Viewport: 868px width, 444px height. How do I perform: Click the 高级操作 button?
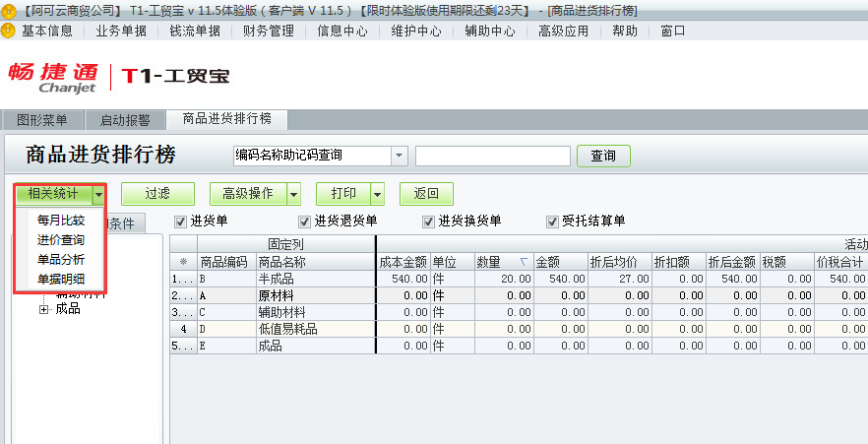(x=248, y=194)
